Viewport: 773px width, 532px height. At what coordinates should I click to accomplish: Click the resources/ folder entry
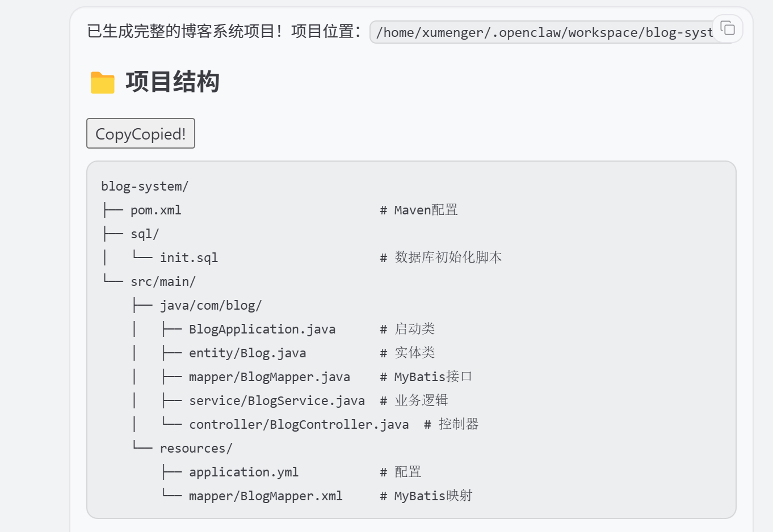coord(196,448)
